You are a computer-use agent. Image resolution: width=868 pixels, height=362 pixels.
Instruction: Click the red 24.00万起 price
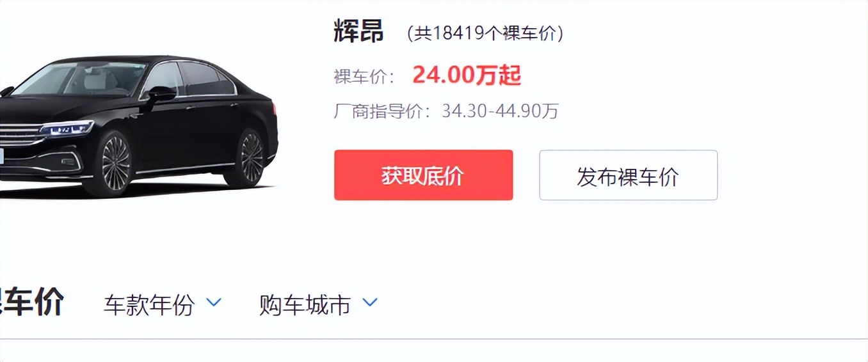click(x=467, y=75)
